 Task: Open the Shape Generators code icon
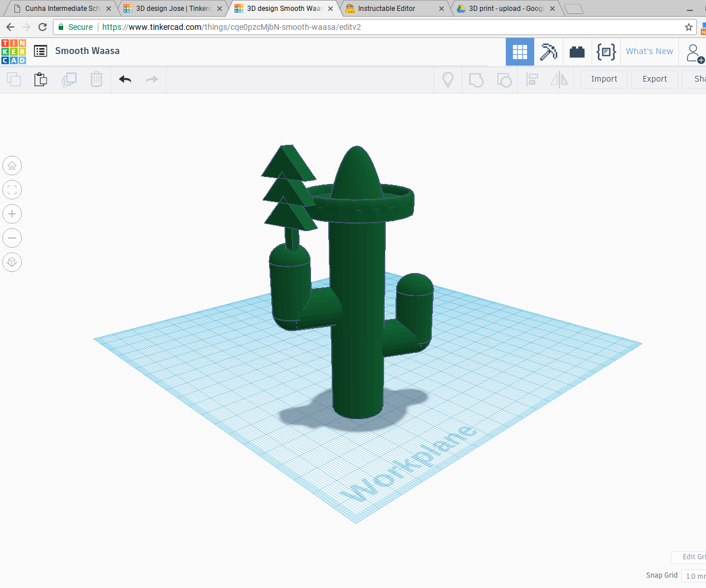click(606, 52)
